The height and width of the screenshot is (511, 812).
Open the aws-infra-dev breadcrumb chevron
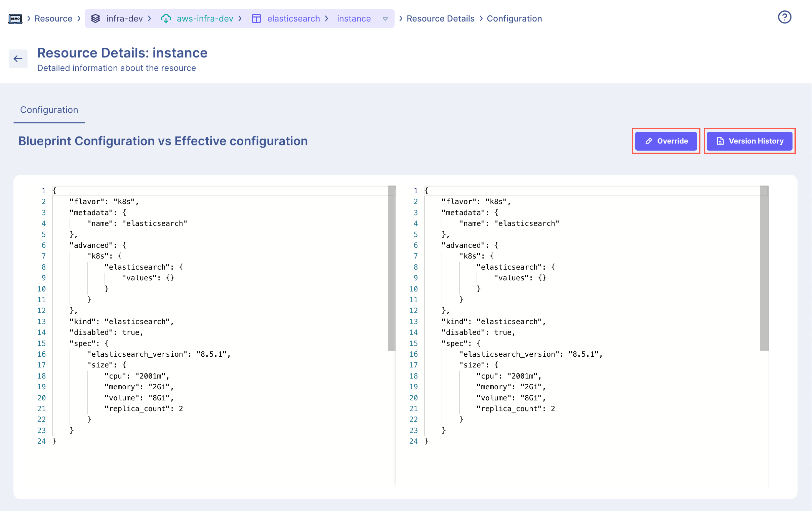240,18
